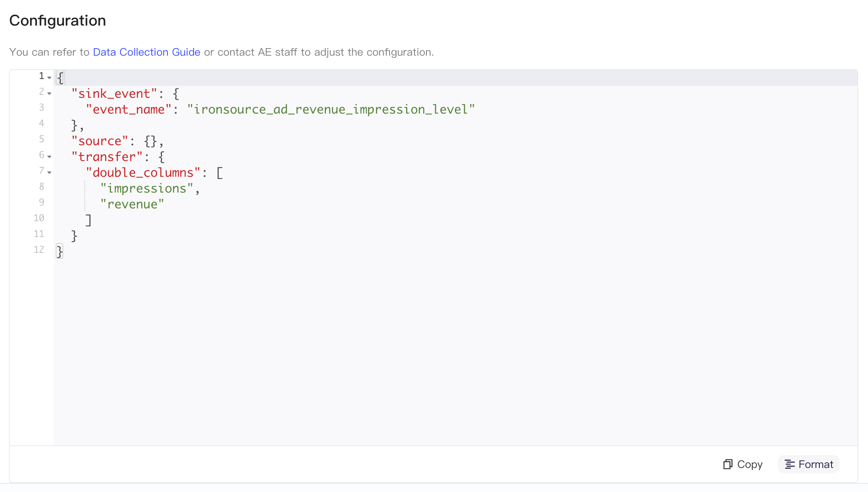This screenshot has width=868, height=492.
Task: Click line number 4 in the gutter
Action: coord(41,123)
